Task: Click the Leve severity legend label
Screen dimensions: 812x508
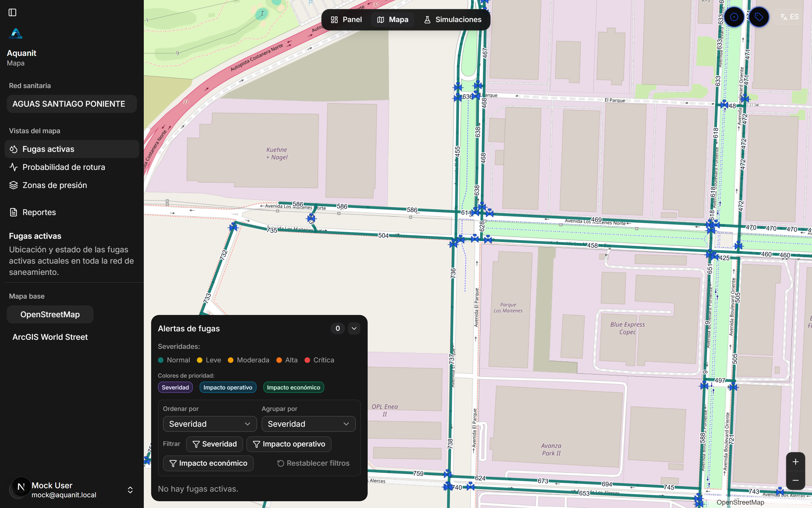Action: pos(213,360)
